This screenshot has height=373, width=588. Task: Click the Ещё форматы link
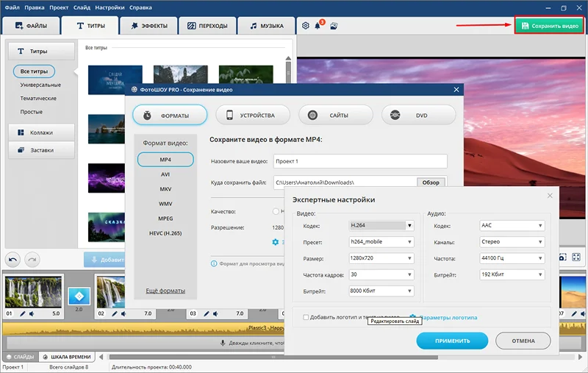[165, 291]
